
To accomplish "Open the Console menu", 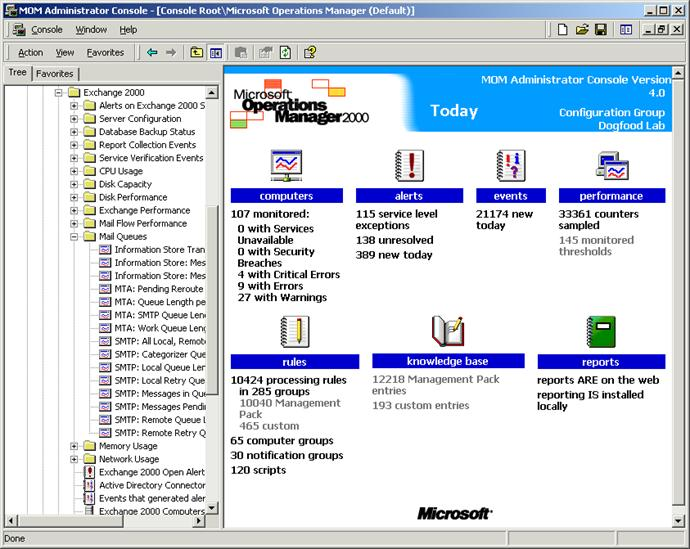I will click(46, 29).
